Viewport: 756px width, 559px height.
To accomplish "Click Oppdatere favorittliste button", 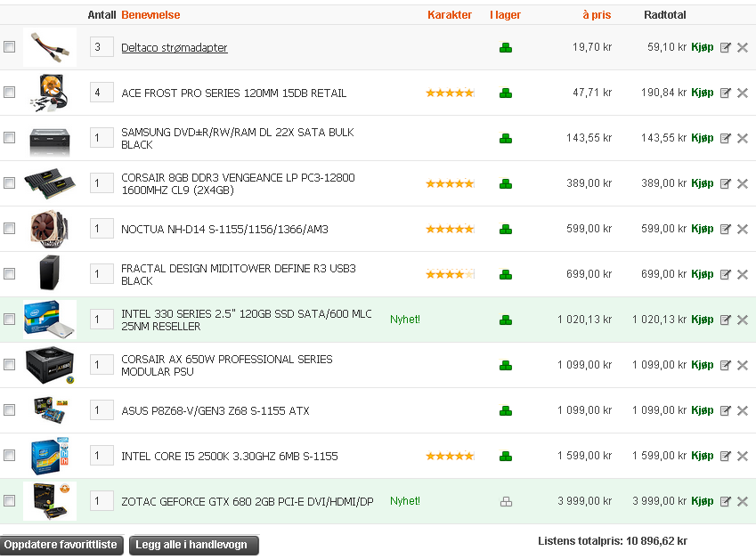I will [61, 545].
